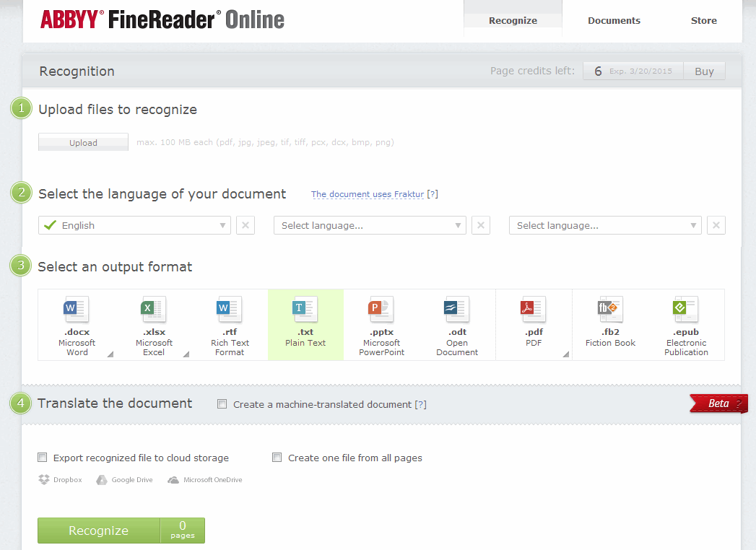The width and height of the screenshot is (756, 550).
Task: Open the Fraktur help [?] link
Action: [433, 194]
